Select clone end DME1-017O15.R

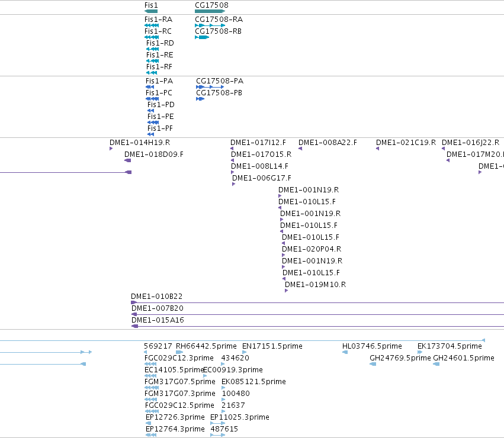[x=261, y=154]
